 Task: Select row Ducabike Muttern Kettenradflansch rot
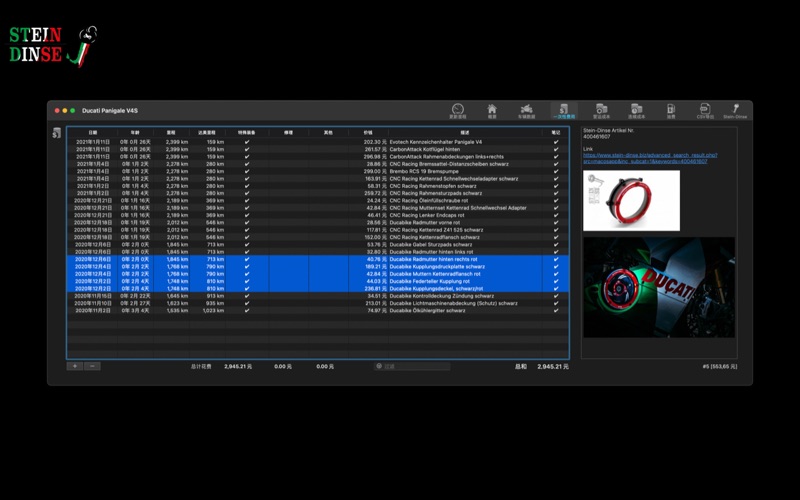[318, 274]
